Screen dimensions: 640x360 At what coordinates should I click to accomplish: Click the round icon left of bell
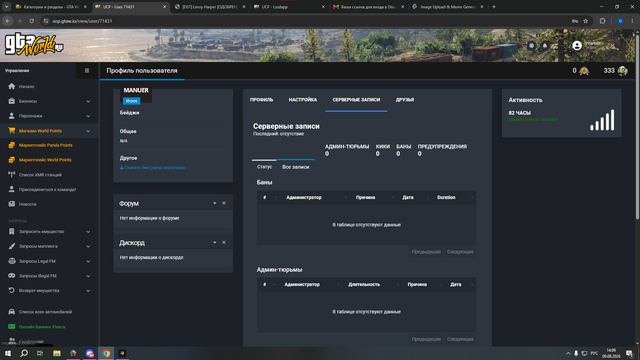pyautogui.click(x=531, y=46)
